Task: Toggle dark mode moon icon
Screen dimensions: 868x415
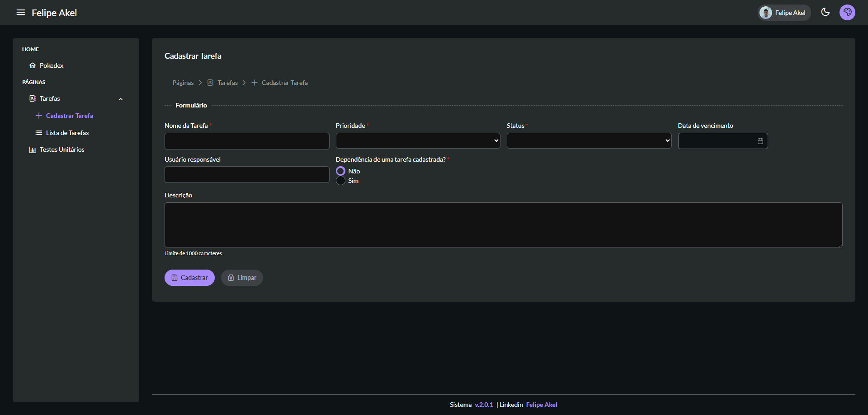Action: 825,12
